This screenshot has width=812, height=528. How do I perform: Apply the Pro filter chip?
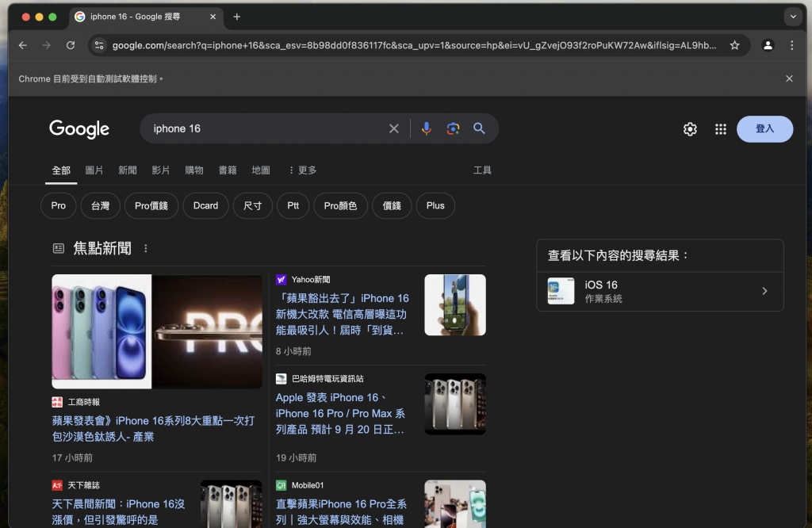click(59, 205)
